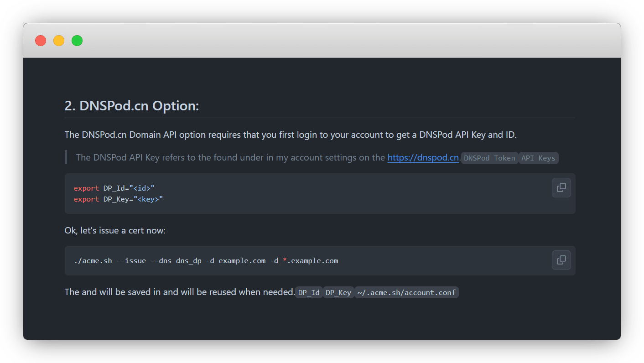644x363 pixels.
Task: Maximize the window using green button
Action: click(x=77, y=41)
